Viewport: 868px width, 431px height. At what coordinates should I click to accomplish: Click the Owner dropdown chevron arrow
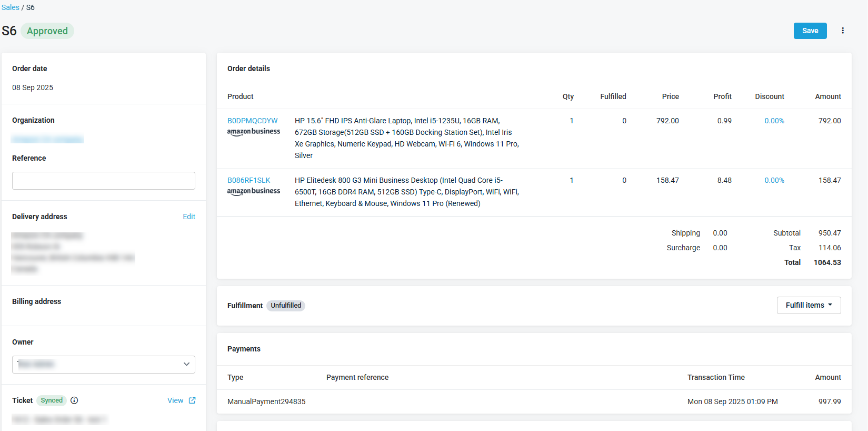[186, 365]
